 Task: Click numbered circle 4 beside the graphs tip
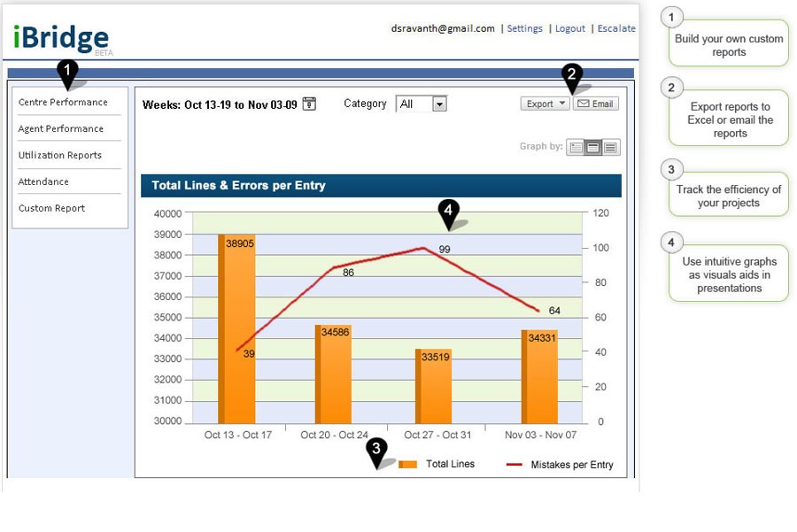pos(671,243)
